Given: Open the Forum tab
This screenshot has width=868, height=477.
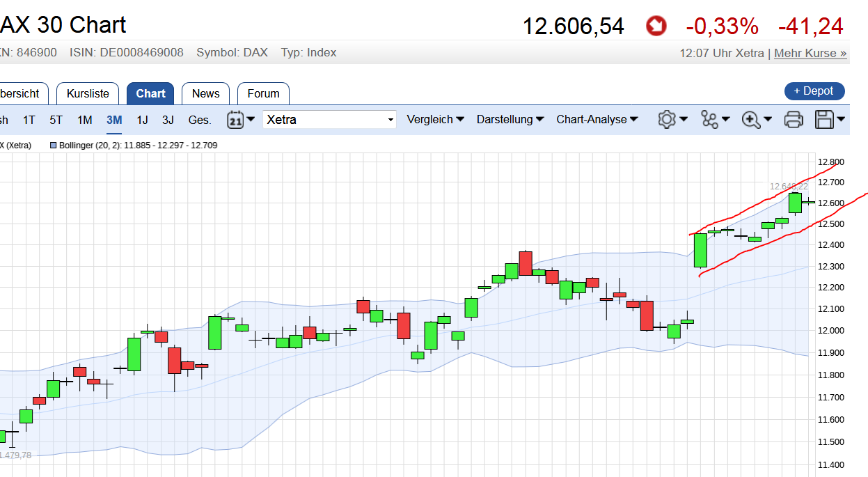Looking at the screenshot, I should (x=263, y=93).
